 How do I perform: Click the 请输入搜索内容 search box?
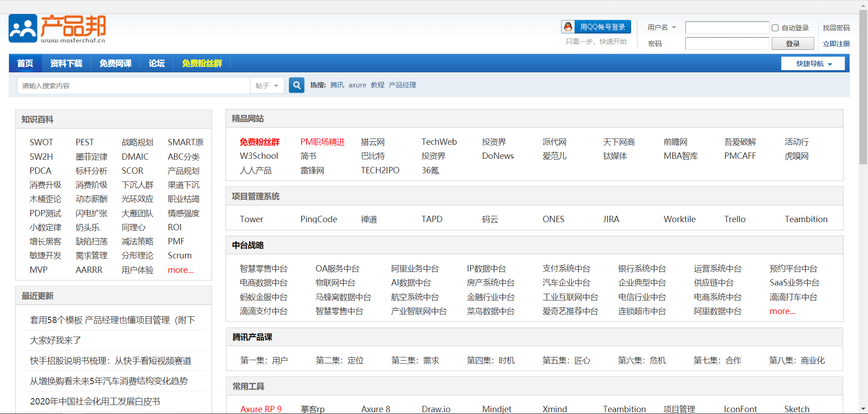coord(134,86)
